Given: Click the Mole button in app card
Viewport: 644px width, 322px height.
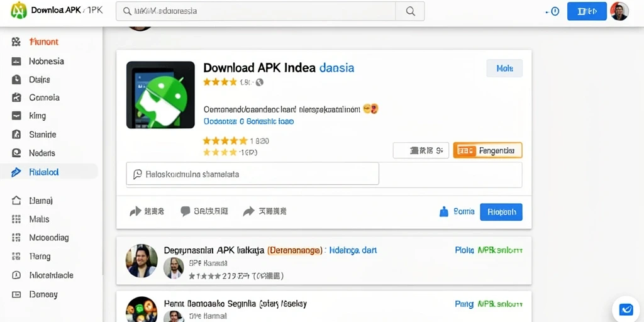Looking at the screenshot, I should pos(504,68).
